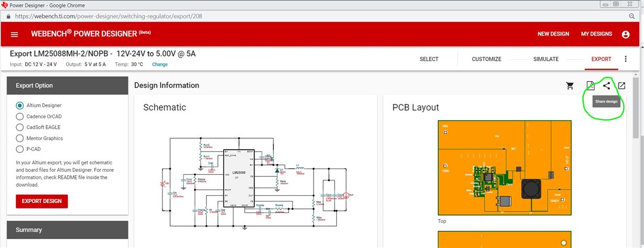Click the Schematic heading
This screenshot has width=644, height=248.
[x=164, y=108]
